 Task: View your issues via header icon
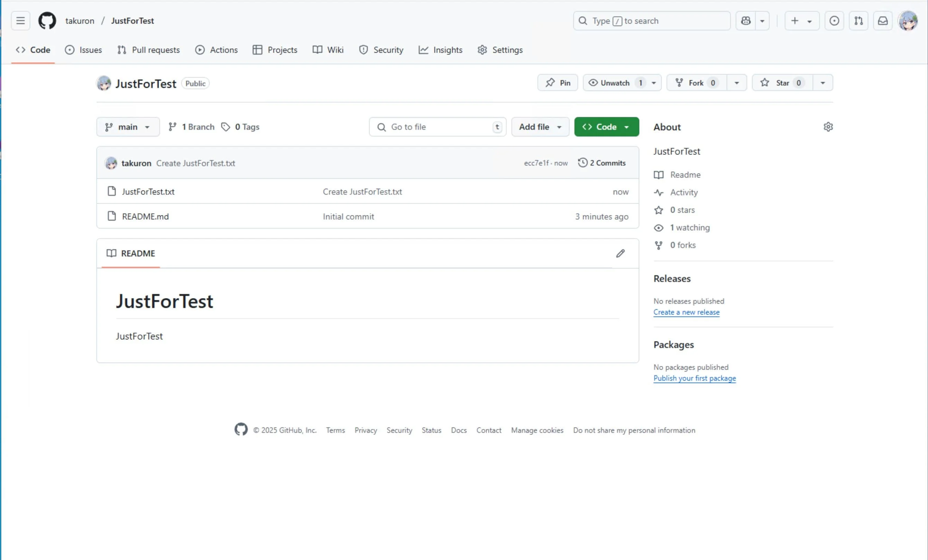coord(834,21)
